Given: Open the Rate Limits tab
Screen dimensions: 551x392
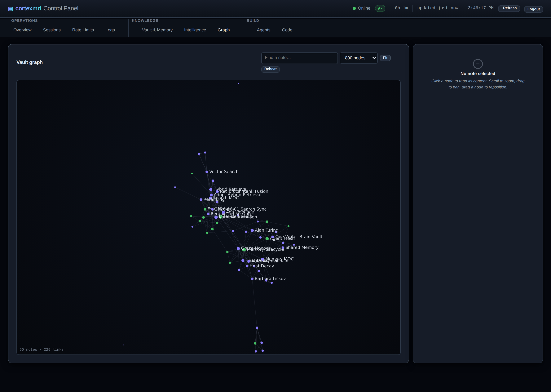Looking at the screenshot, I should pos(83,30).
